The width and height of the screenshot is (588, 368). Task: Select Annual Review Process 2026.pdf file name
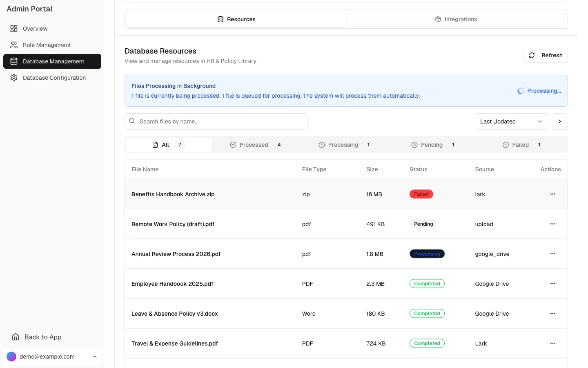[176, 254]
